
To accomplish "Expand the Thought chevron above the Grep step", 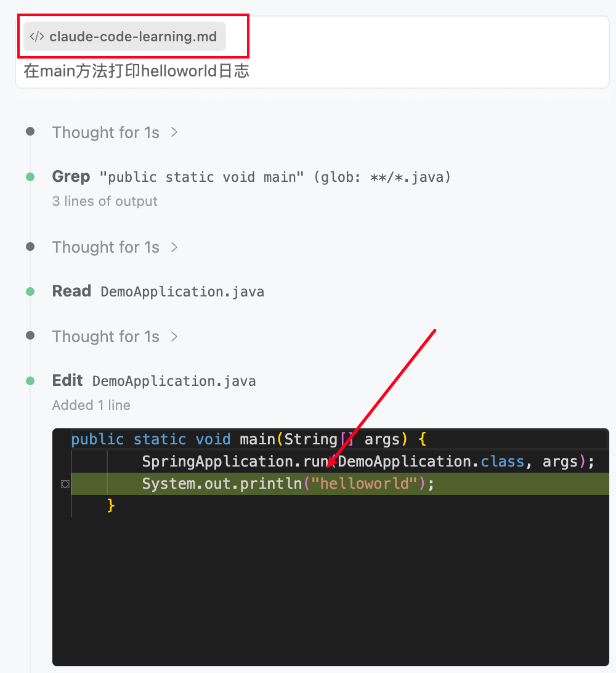I will pos(174,133).
